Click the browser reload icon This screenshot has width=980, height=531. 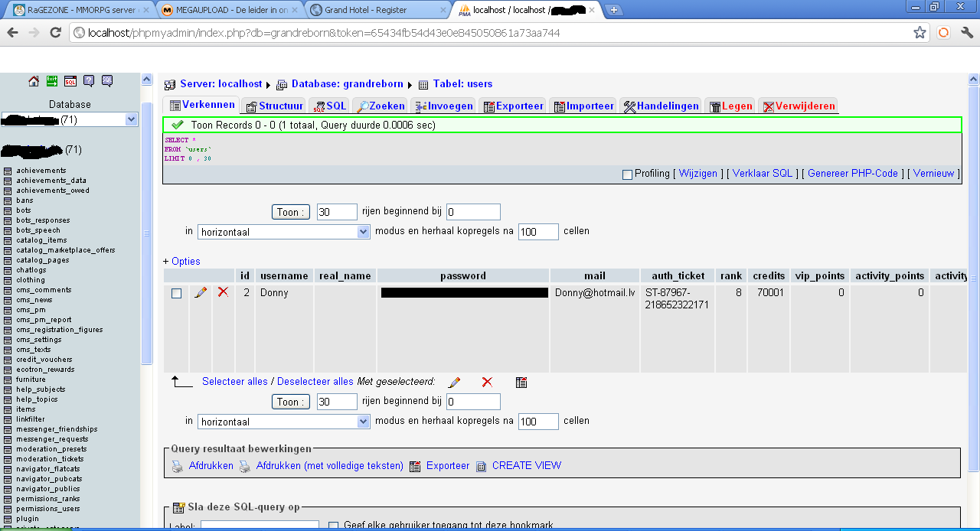55,33
